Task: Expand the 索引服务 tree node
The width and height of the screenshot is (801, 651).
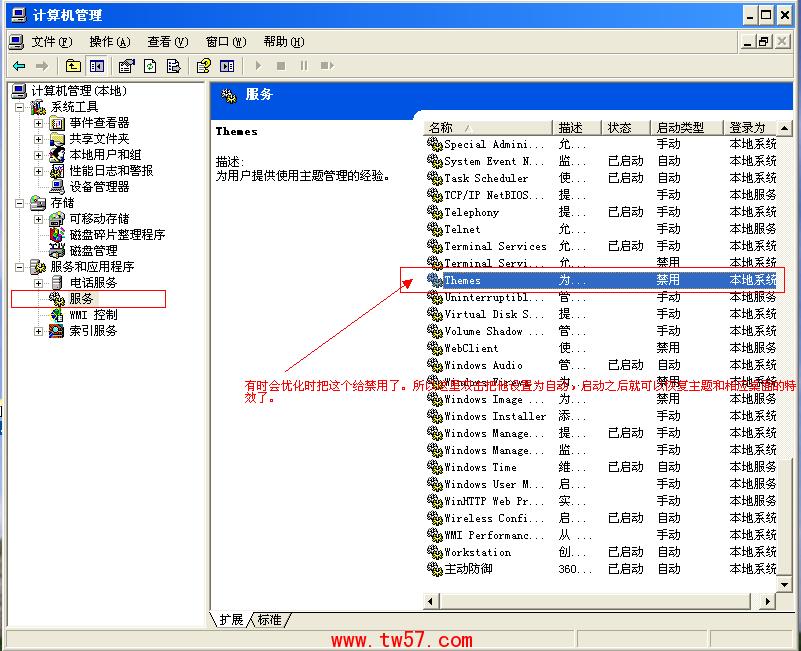Action: click(39, 331)
